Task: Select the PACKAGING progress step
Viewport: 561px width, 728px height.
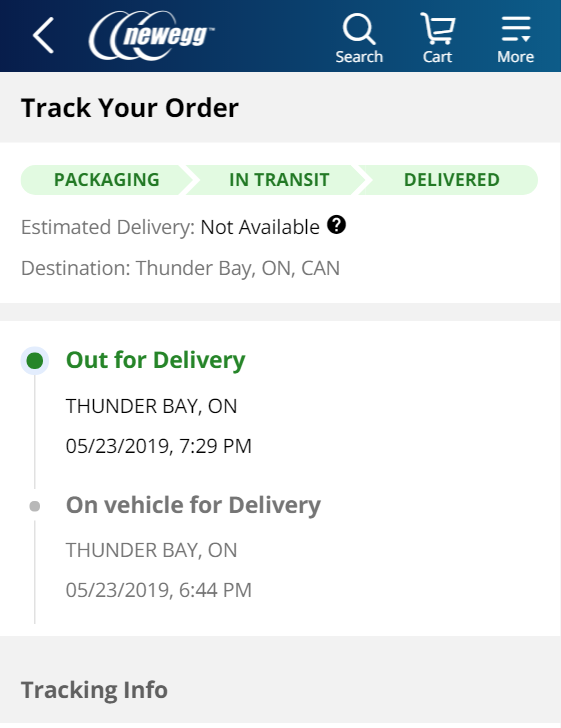Action: coord(106,180)
